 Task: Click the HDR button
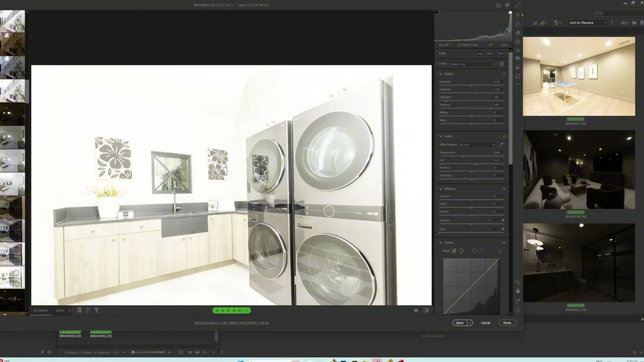500,53
